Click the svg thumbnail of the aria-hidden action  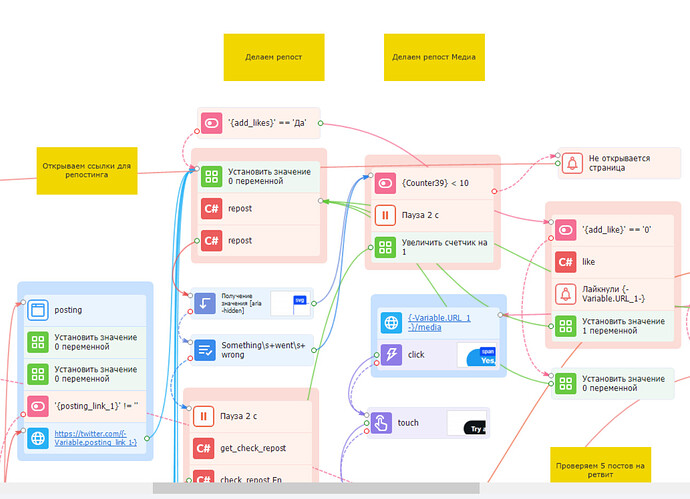pos(290,303)
